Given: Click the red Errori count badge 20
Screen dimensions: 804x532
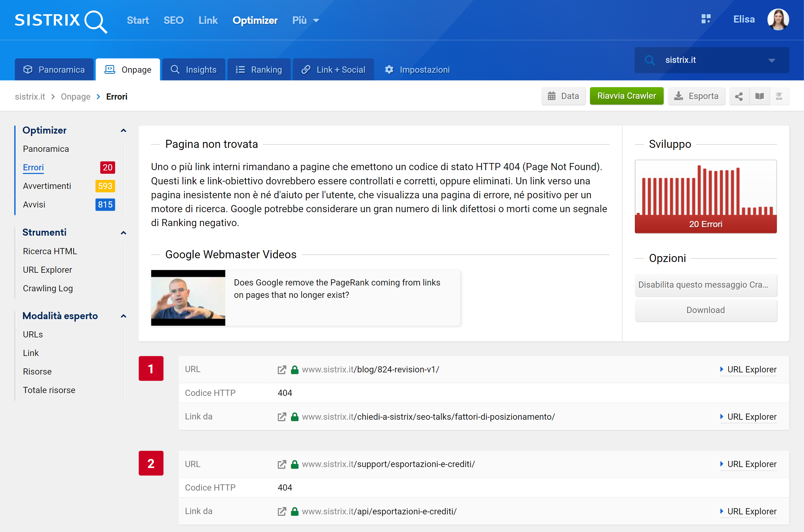Looking at the screenshot, I should pyautogui.click(x=107, y=168).
